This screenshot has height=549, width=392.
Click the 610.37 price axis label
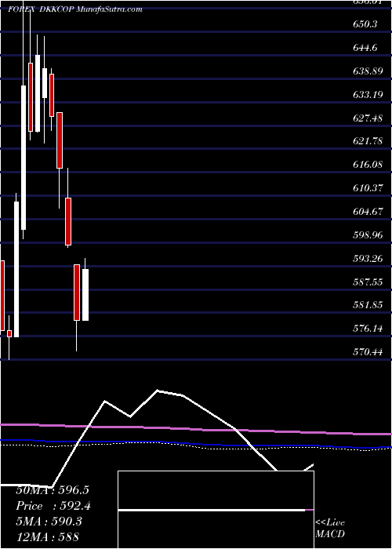pyautogui.click(x=368, y=188)
